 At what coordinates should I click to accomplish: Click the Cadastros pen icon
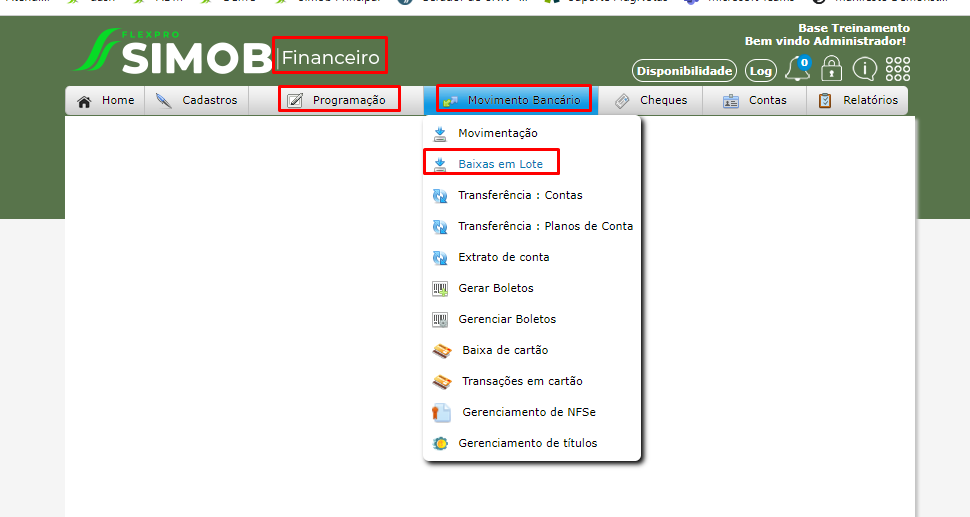tap(164, 101)
